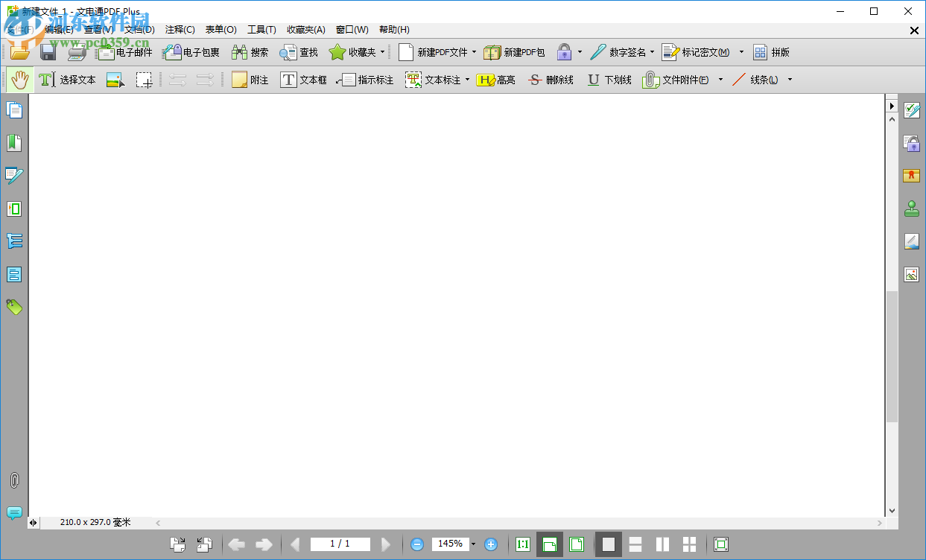Set actual size 1:1 view
Image resolution: width=926 pixels, height=560 pixels.
[x=523, y=544]
